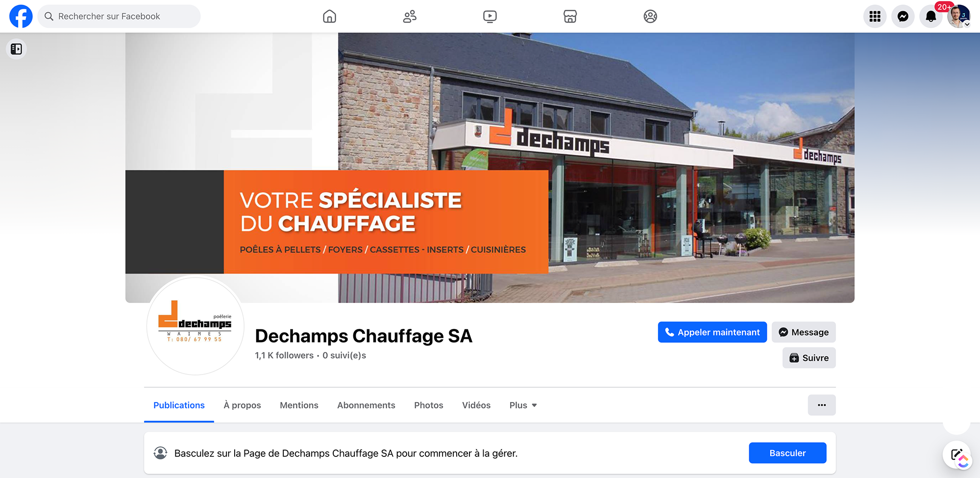Show notifications bell panel
The image size is (980, 478).
[x=931, y=16]
